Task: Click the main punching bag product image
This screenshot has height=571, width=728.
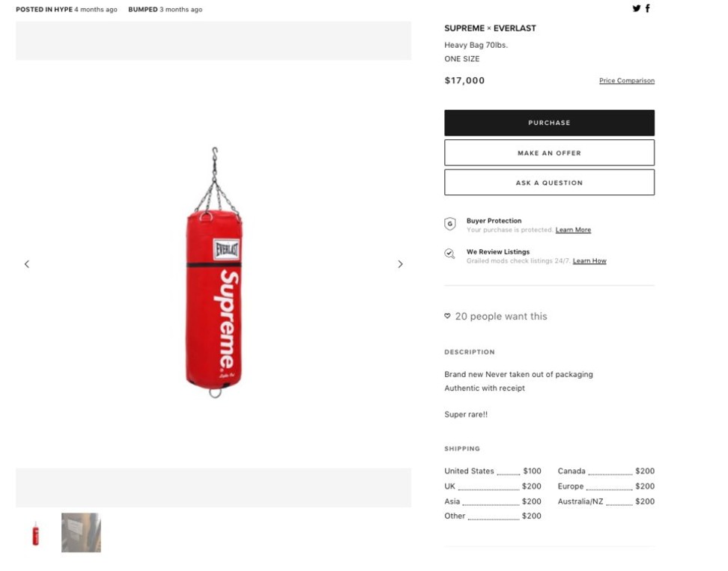Action: click(x=214, y=272)
